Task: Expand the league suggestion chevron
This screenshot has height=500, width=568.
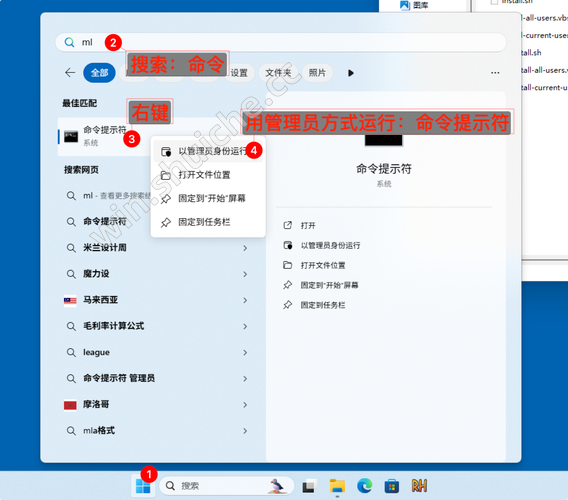Action: click(x=245, y=353)
